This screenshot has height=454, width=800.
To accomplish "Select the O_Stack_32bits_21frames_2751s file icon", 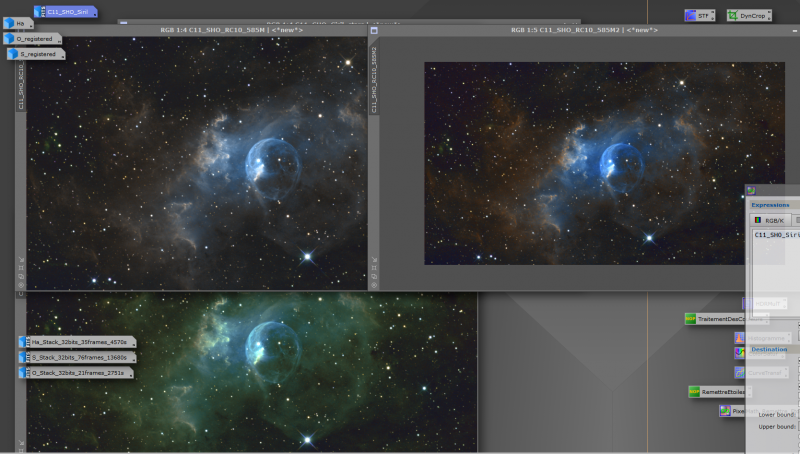I will pyautogui.click(x=77, y=373).
